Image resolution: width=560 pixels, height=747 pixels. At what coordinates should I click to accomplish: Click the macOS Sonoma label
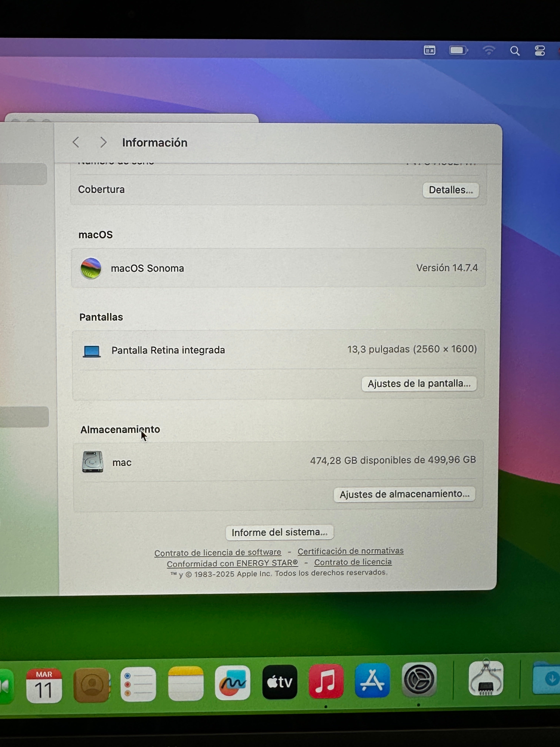pos(148,268)
